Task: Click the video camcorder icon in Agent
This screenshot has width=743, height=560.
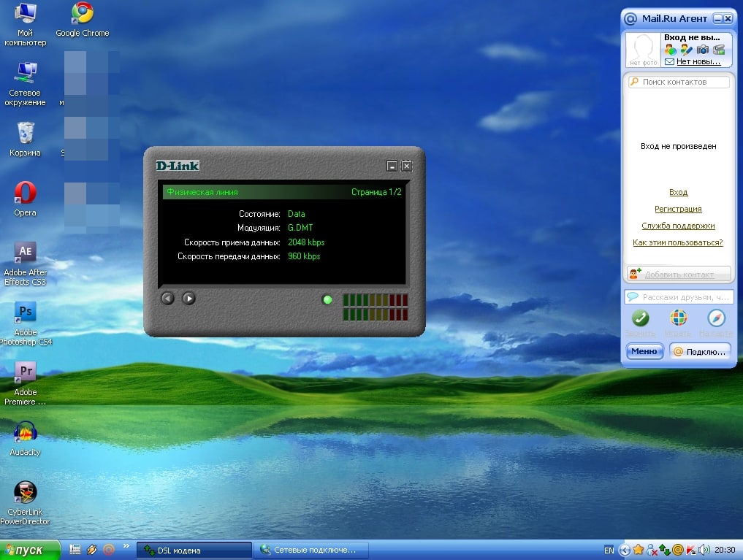Action: pyautogui.click(x=719, y=49)
